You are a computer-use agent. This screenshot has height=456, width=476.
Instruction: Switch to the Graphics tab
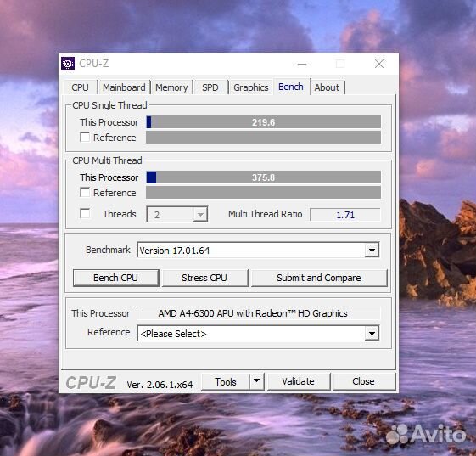[251, 87]
